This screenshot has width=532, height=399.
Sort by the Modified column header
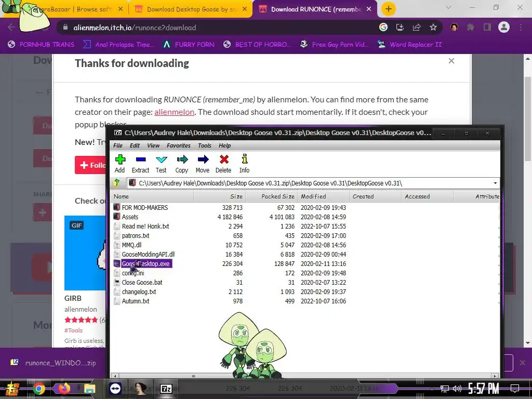click(x=323, y=196)
